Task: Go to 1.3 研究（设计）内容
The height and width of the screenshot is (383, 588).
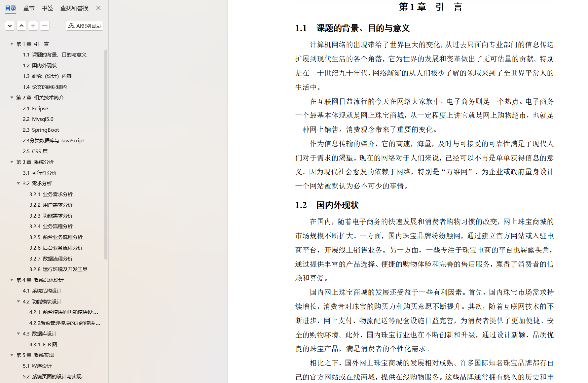Action: tap(47, 76)
